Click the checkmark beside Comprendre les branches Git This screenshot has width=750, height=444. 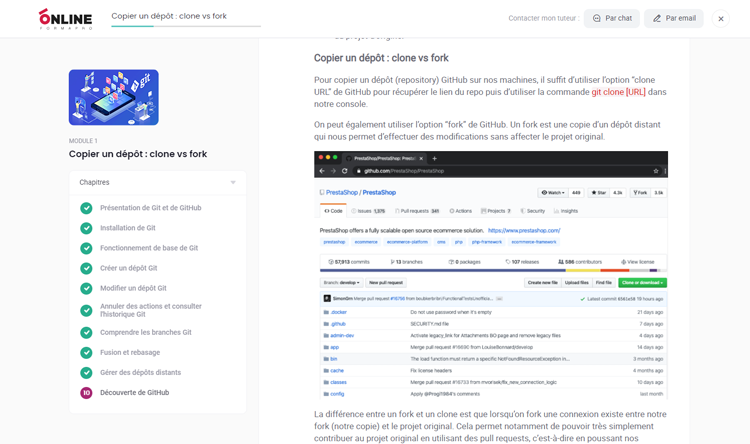tap(86, 333)
